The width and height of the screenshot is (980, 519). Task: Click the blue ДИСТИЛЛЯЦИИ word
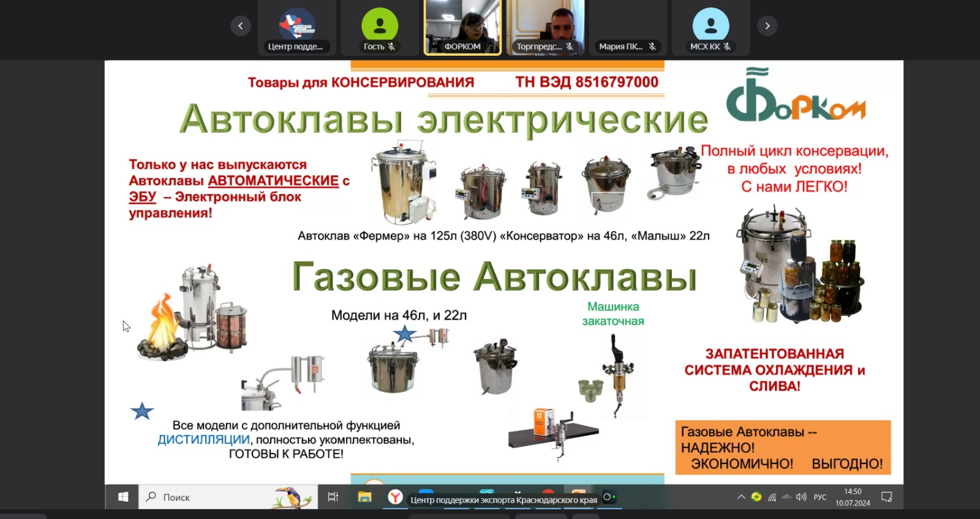pos(204,439)
